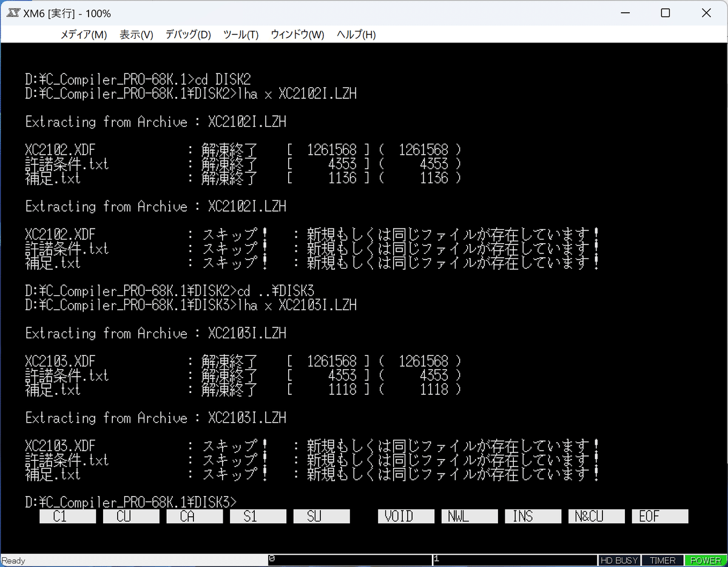Click the XC2103.XDF 解凍終了 line
Screen dimensions: 728x567
click(x=243, y=361)
